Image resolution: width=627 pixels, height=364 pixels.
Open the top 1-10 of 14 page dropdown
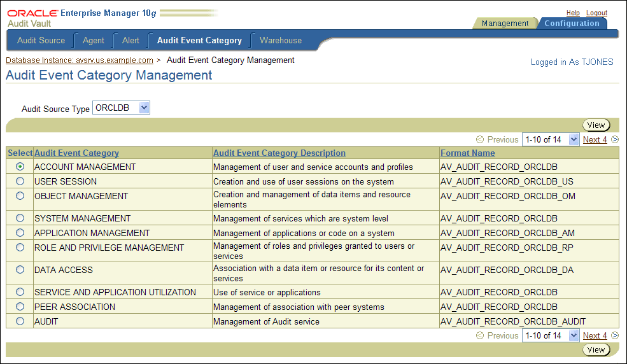[x=574, y=140]
